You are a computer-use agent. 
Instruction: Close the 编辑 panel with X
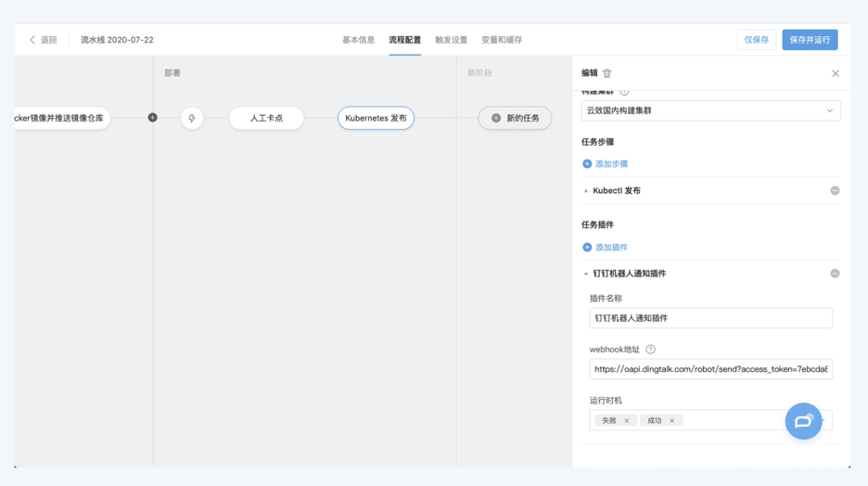click(x=836, y=73)
